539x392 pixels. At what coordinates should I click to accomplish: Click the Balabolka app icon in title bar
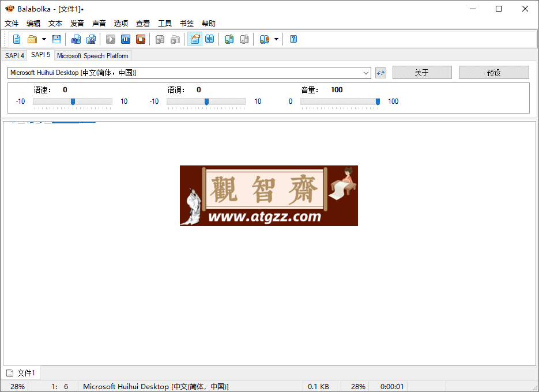click(10, 9)
